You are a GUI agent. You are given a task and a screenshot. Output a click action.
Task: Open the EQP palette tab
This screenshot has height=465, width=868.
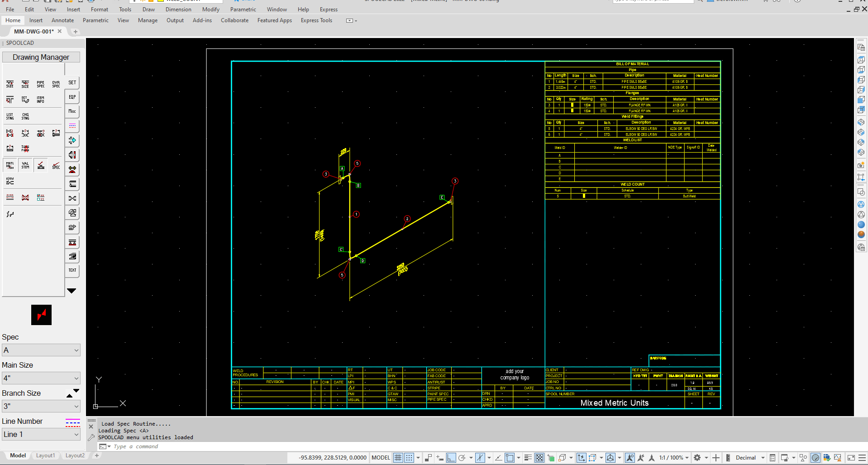(x=72, y=97)
